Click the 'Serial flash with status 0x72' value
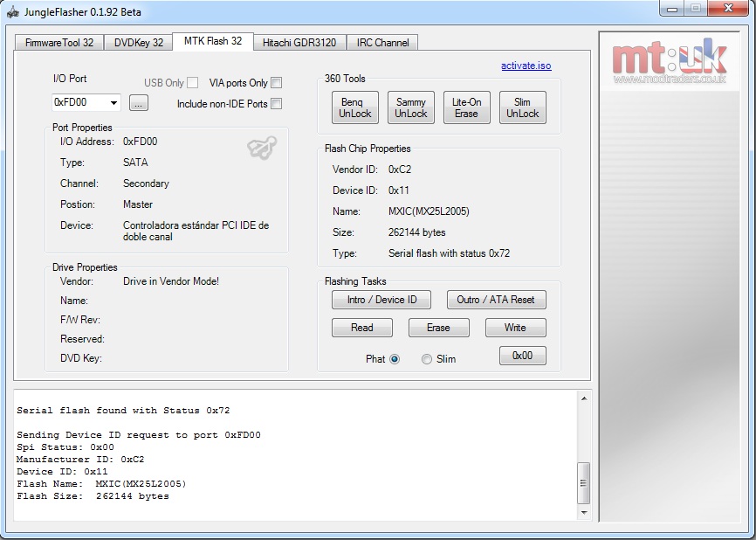Image resolution: width=756 pixels, height=540 pixels. click(x=449, y=253)
